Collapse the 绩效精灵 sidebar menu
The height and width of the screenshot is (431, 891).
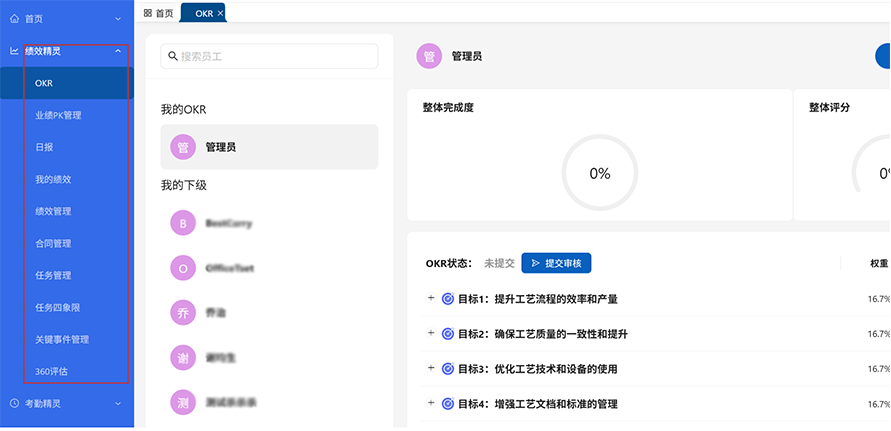tap(118, 51)
